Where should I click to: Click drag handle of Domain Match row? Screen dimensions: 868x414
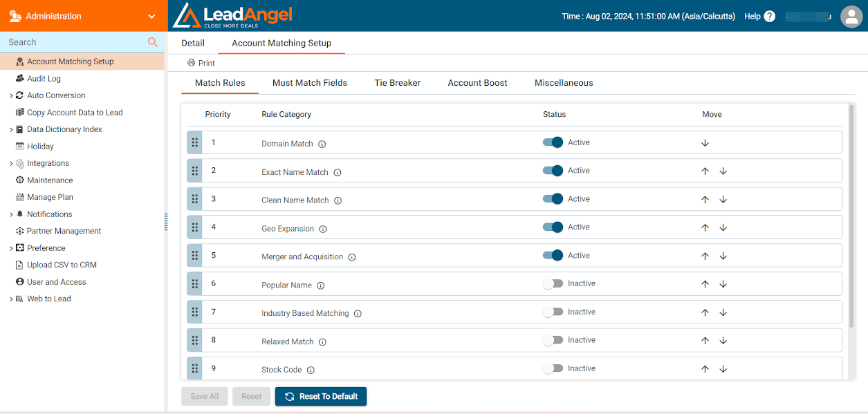pos(195,142)
